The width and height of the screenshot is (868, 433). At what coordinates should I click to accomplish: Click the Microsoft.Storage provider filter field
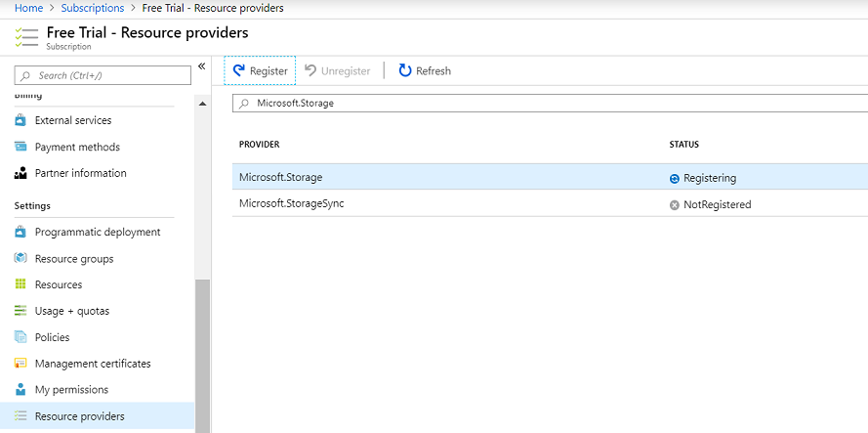(547, 103)
